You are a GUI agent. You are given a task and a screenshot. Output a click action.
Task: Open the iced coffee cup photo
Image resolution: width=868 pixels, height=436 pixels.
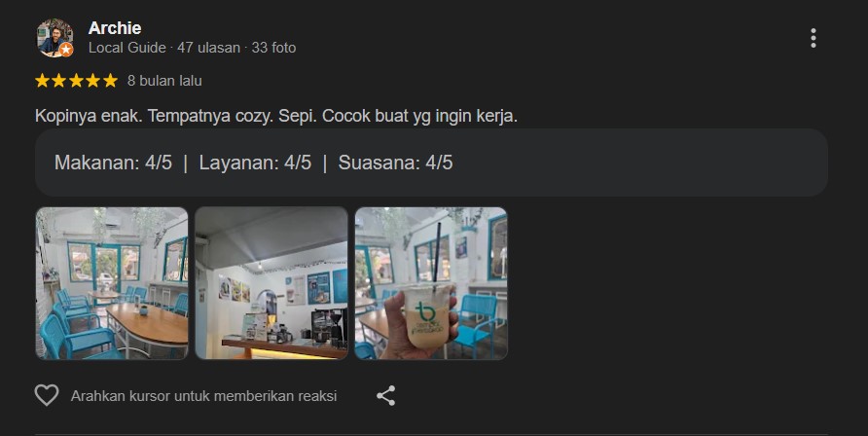click(x=431, y=283)
